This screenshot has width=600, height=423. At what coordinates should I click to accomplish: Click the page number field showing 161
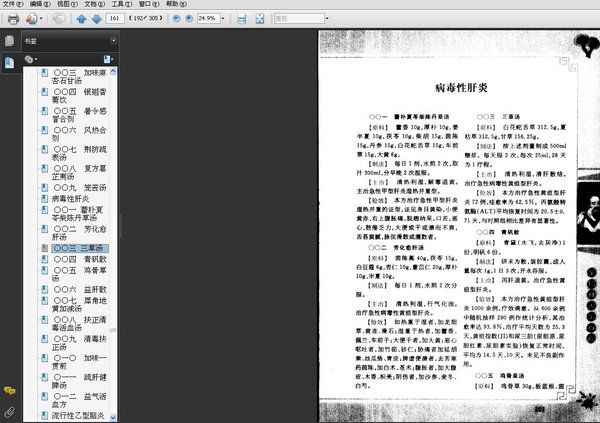click(115, 18)
